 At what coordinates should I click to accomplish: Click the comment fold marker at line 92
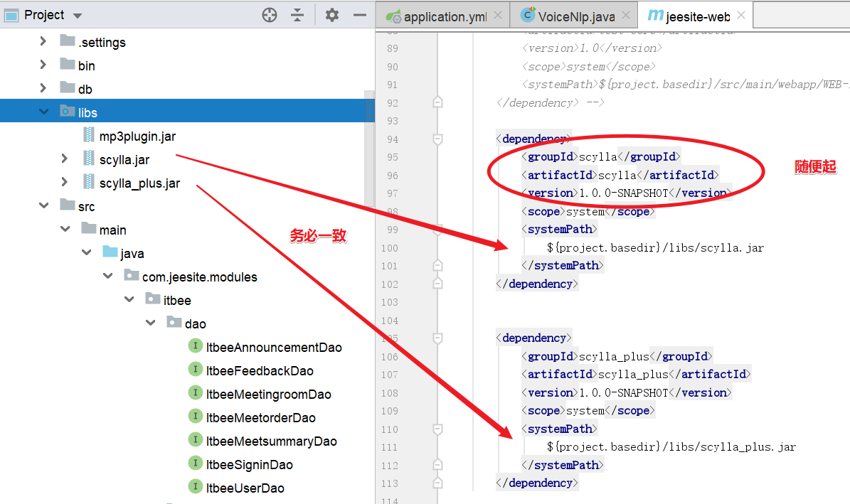(438, 102)
